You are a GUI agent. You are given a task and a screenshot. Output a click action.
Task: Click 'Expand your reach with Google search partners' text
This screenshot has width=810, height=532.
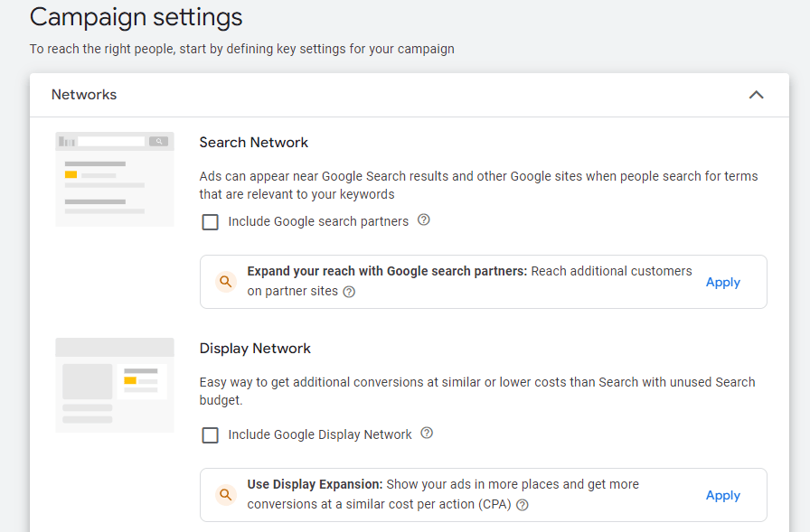coord(387,271)
